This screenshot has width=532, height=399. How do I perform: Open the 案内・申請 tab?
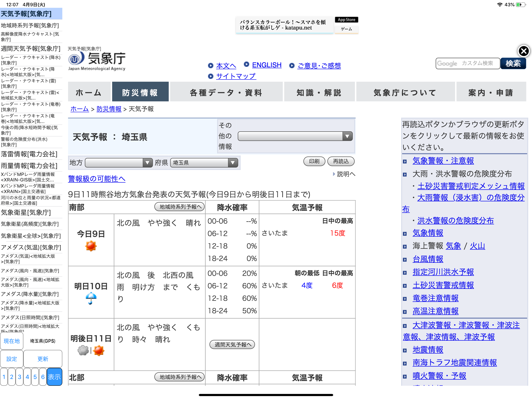click(x=491, y=92)
